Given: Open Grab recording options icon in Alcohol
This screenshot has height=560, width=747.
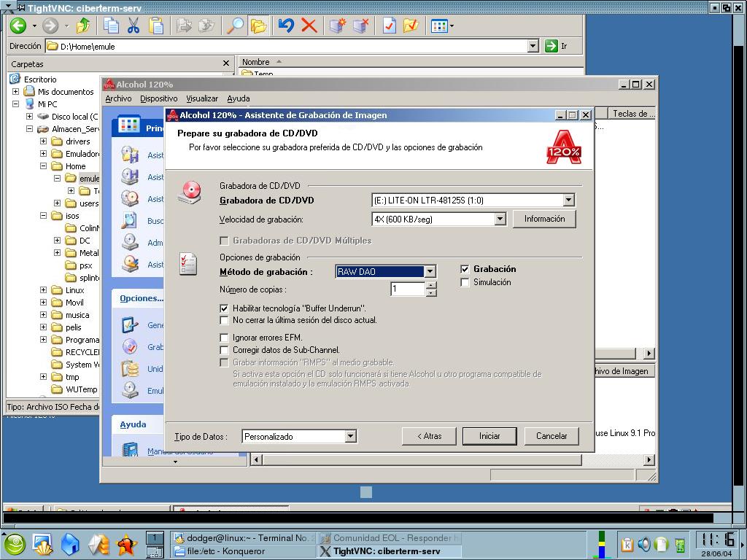Looking at the screenshot, I should tap(130, 346).
